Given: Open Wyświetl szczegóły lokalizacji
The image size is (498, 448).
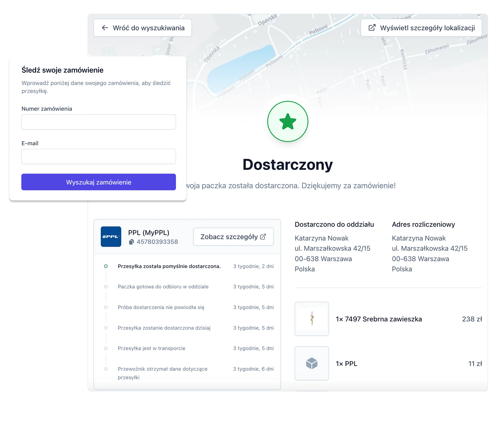Looking at the screenshot, I should coord(421,28).
